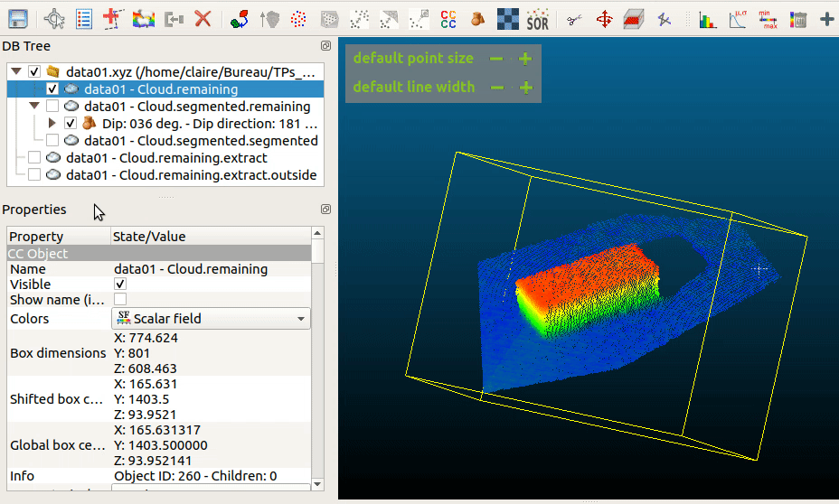This screenshot has height=504, width=839.
Task: Select data01 - Cloud.remaining.extract.outside row
Action: pyautogui.click(x=191, y=174)
